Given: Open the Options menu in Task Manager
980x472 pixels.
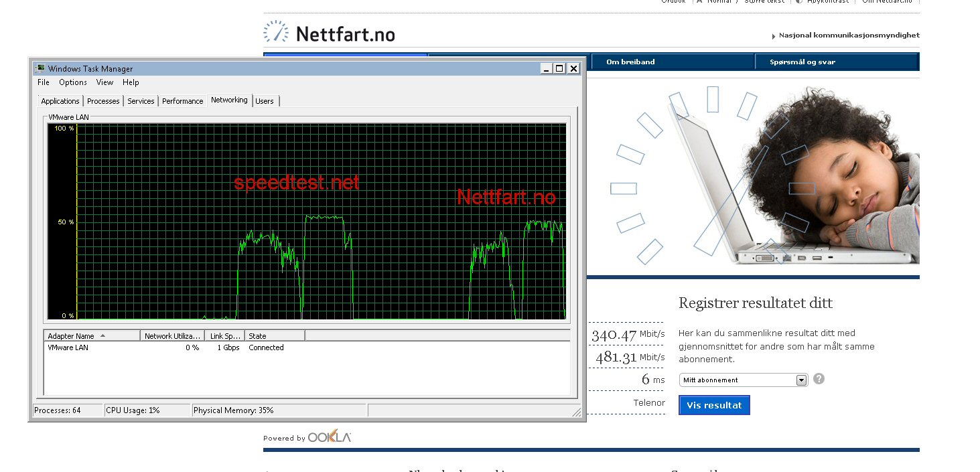Looking at the screenshot, I should 73,82.
